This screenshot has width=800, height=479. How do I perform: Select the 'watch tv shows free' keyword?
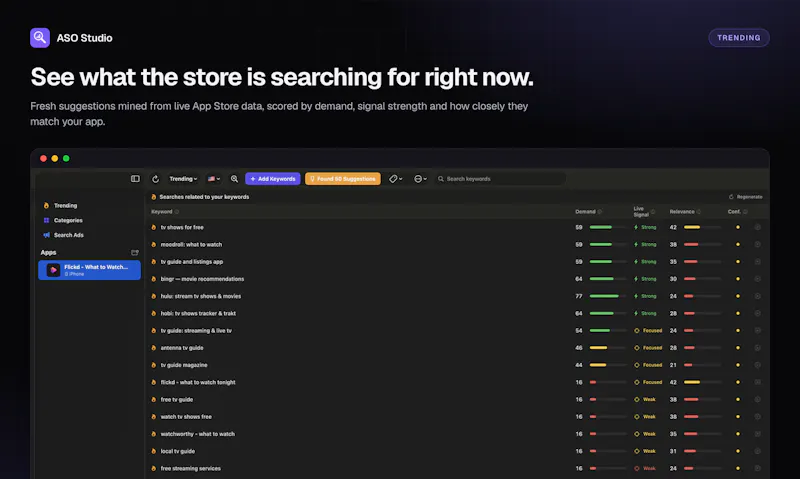[186, 417]
